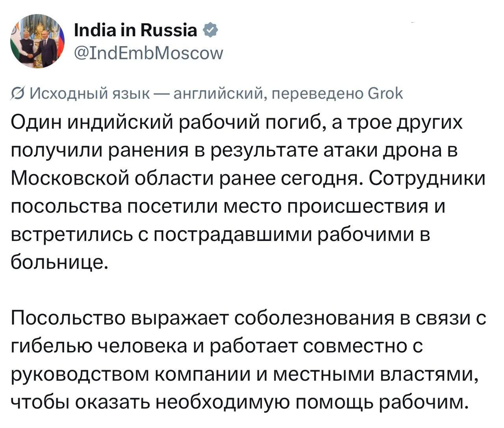Click the word 'больнице.' ending first paragraph

pyautogui.click(x=59, y=263)
